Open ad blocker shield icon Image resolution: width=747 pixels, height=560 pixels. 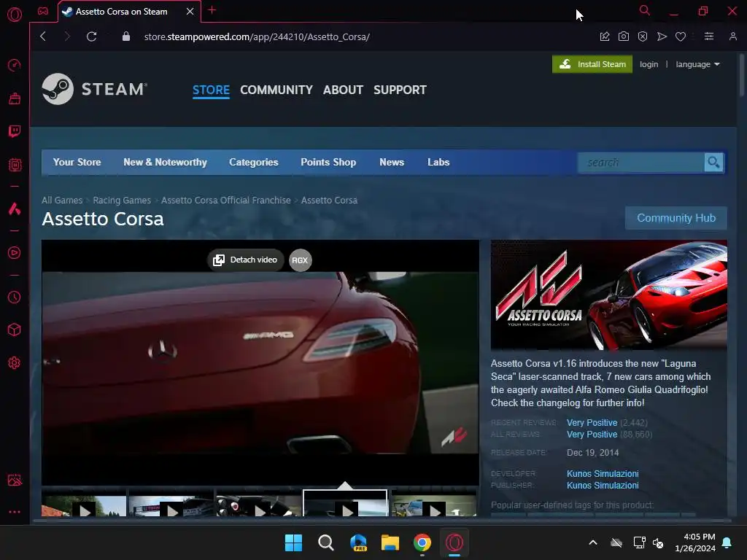[x=643, y=36]
